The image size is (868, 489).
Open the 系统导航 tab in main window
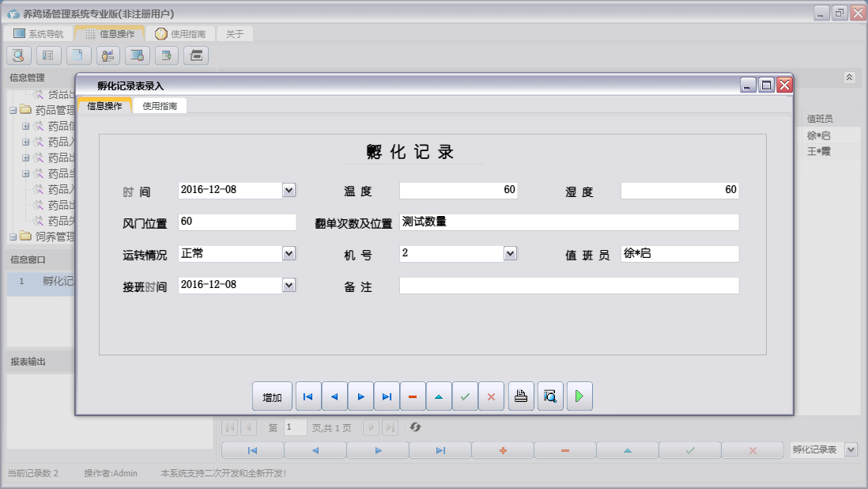tap(38, 34)
